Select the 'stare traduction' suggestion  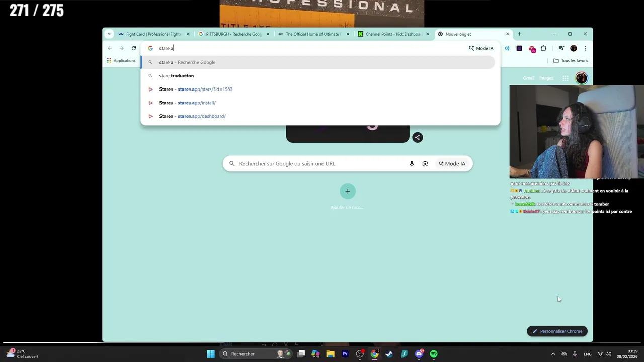pyautogui.click(x=317, y=76)
